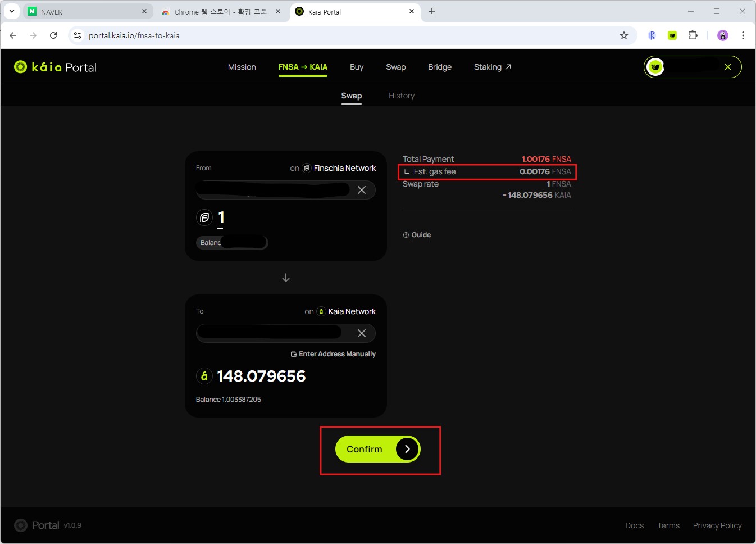756x544 pixels.
Task: Open the Bridge page
Action: 440,67
